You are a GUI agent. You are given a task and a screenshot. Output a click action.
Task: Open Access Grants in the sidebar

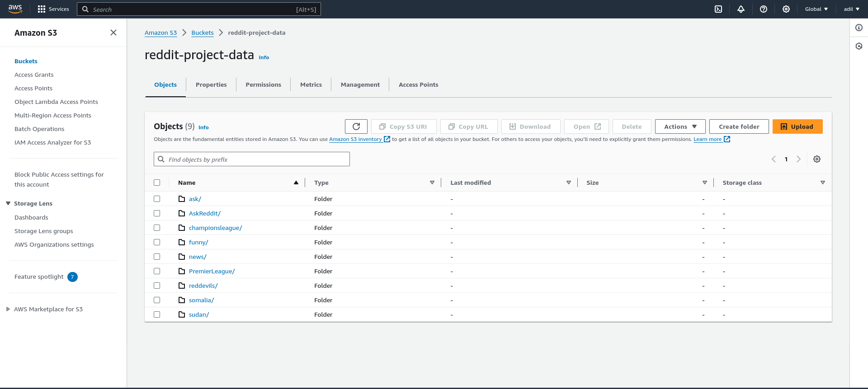[x=34, y=75]
